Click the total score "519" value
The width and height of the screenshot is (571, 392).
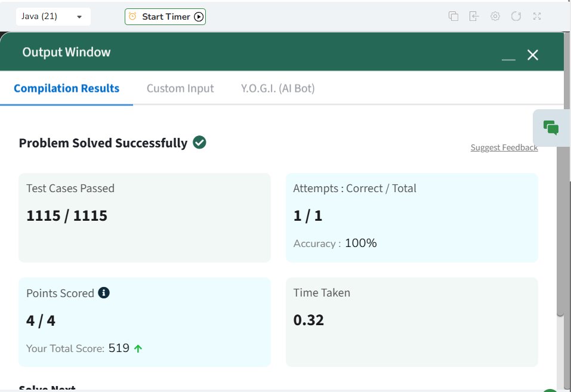pos(119,348)
